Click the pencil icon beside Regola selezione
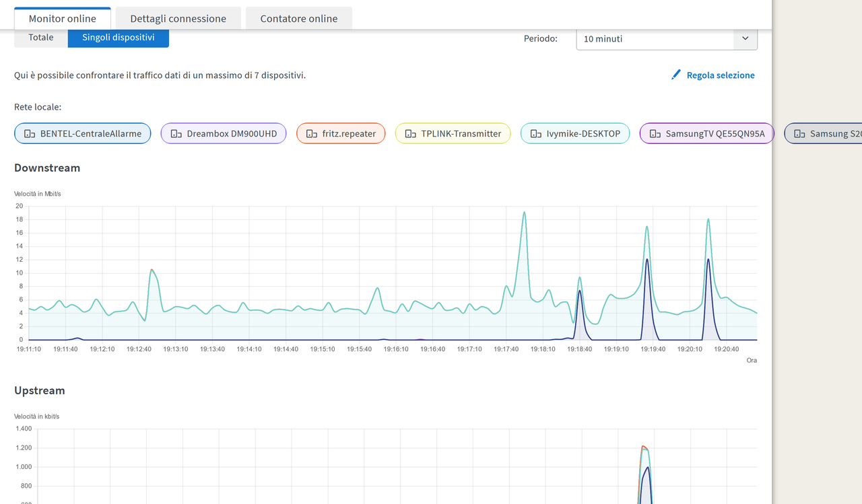The image size is (862, 504). (x=676, y=75)
